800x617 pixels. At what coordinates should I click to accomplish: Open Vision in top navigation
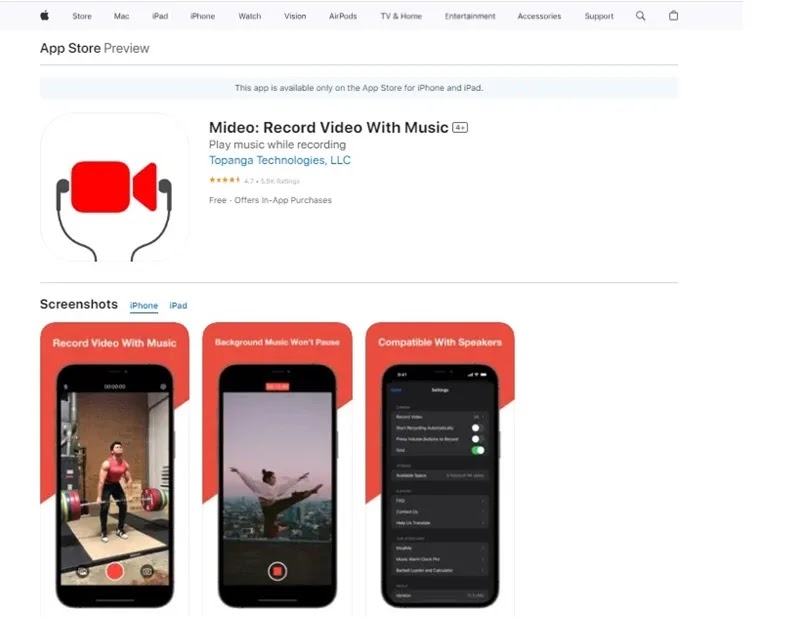295,16
